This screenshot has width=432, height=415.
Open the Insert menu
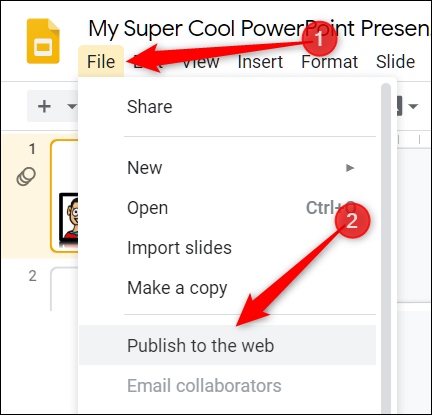coord(260,62)
